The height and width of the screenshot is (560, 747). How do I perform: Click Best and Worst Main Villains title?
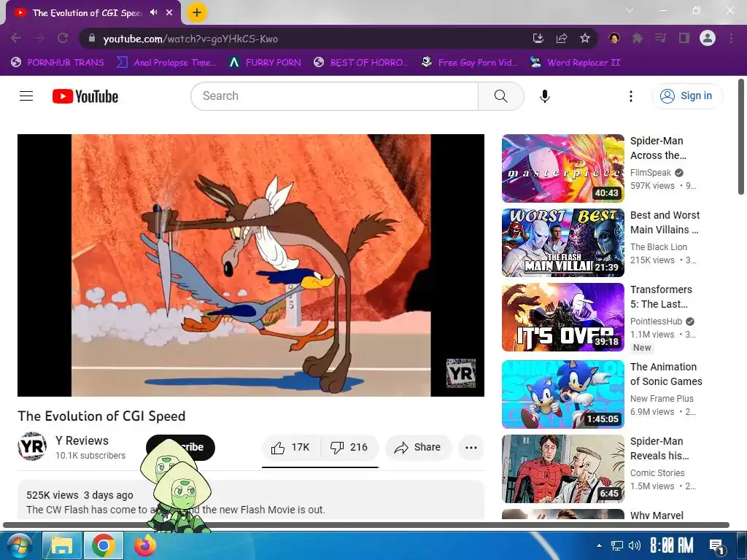tap(665, 222)
